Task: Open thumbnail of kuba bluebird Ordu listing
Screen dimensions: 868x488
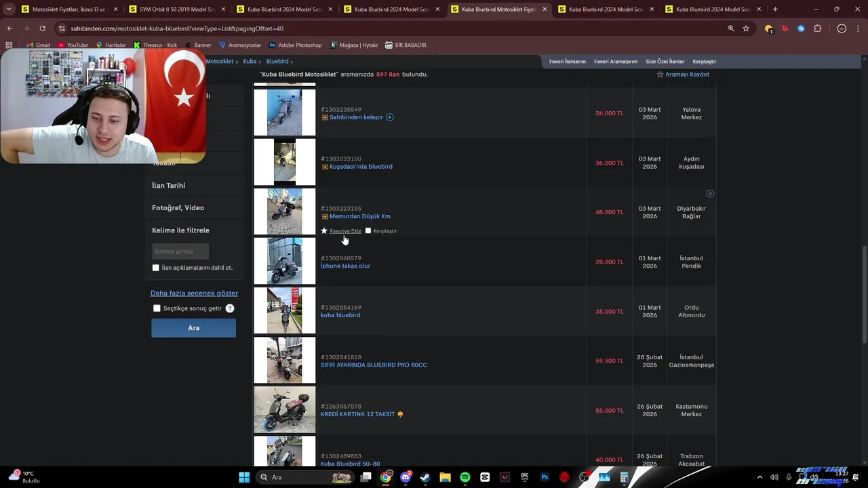Action: point(285,311)
